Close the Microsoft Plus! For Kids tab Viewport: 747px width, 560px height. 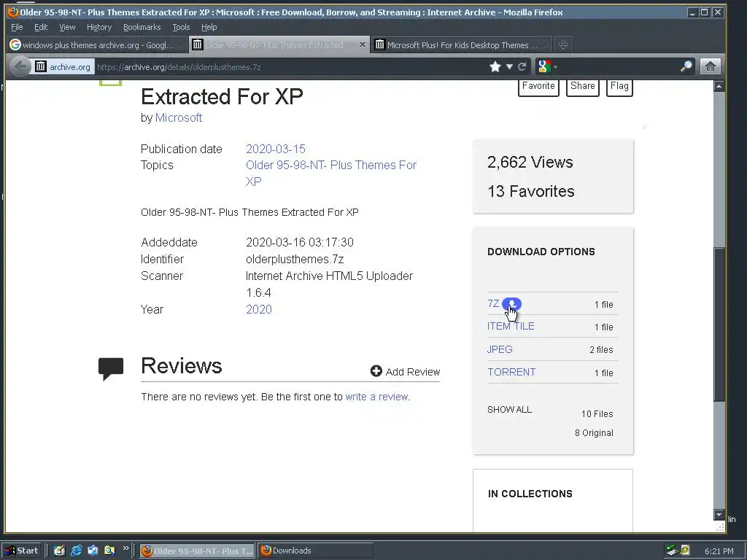click(545, 44)
